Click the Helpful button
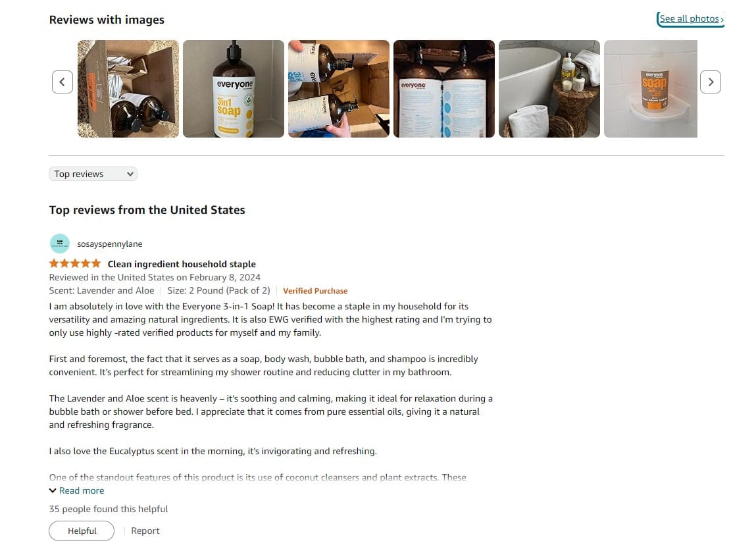The image size is (756, 551). (82, 531)
